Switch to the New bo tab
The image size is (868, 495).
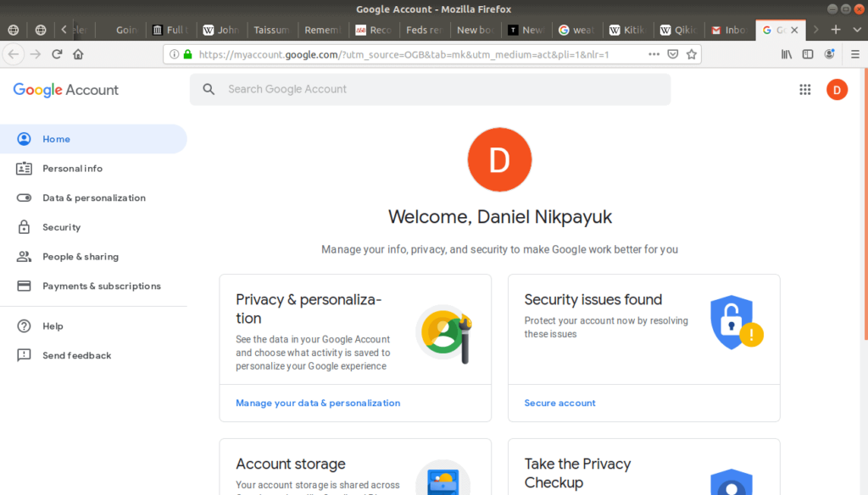[475, 30]
